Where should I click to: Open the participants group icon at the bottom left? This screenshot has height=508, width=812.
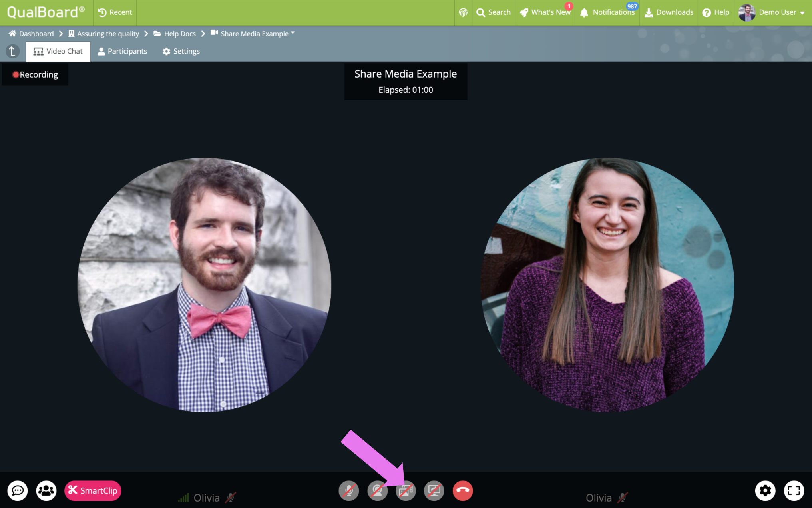pos(46,490)
